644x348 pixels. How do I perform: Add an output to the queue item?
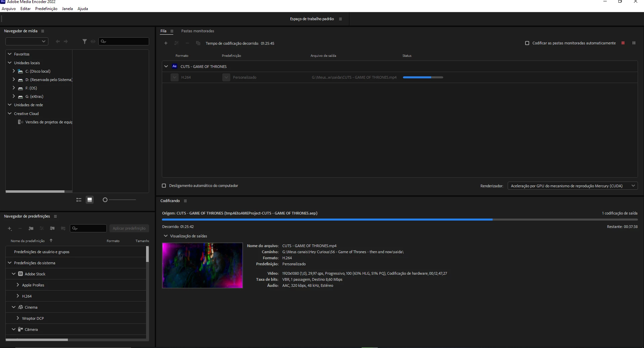click(177, 43)
